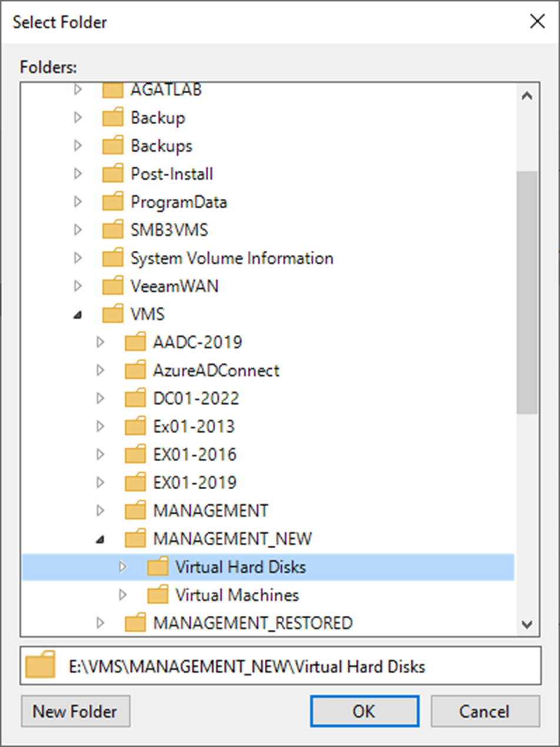Collapse the VMS folder tree node
Screen dimensions: 560x747
(78, 315)
